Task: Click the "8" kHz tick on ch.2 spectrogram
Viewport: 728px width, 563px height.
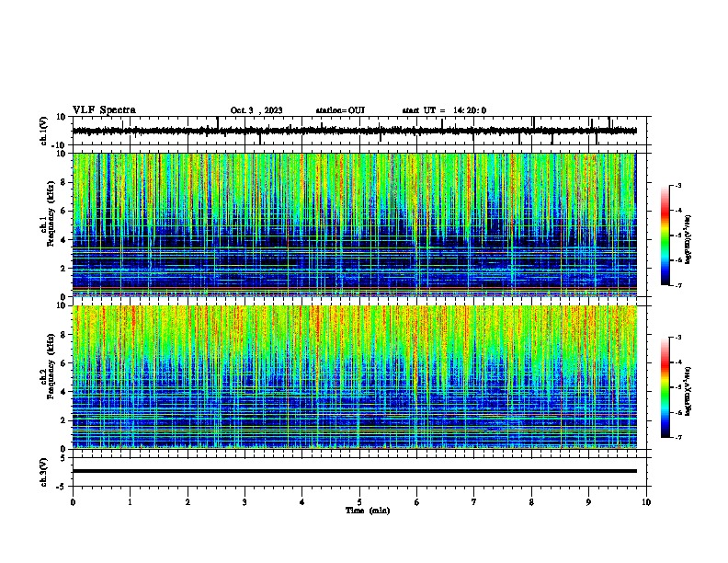Action: [64, 335]
